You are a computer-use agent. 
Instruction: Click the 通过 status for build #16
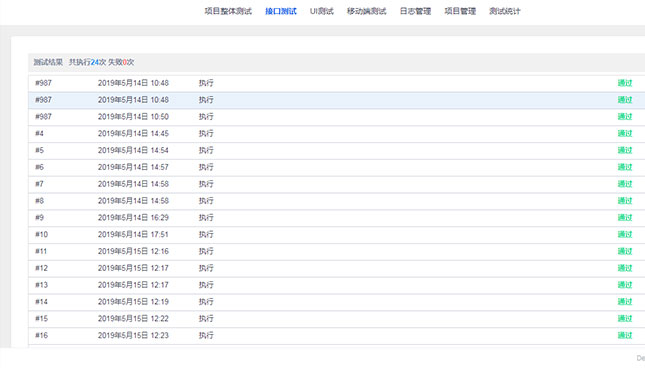point(624,336)
